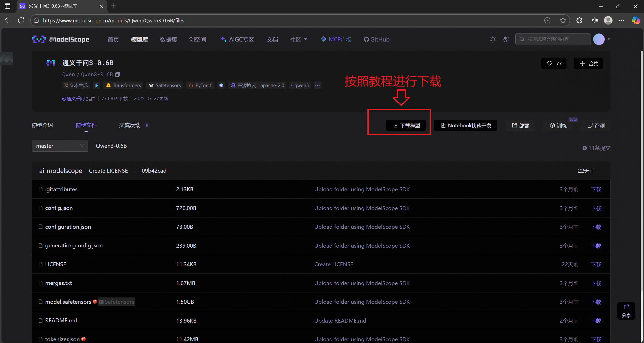644x343 pixels.
Task: Open the .gitattributes file
Action: tap(61, 189)
